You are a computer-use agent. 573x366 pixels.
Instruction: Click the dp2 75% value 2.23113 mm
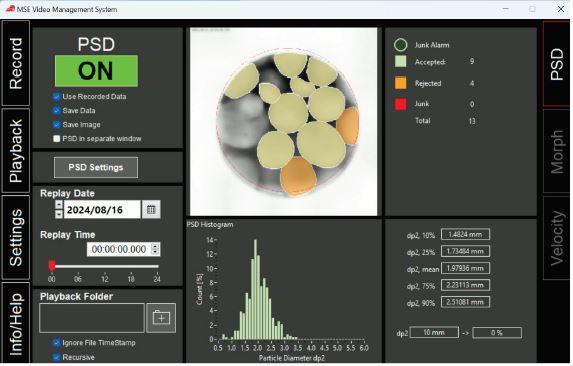(x=465, y=285)
